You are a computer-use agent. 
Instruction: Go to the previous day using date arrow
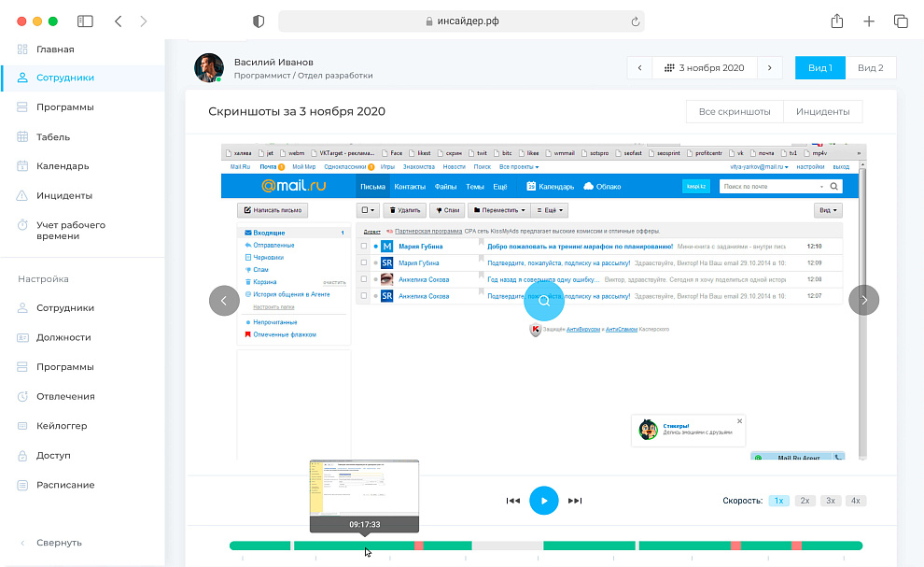(639, 68)
